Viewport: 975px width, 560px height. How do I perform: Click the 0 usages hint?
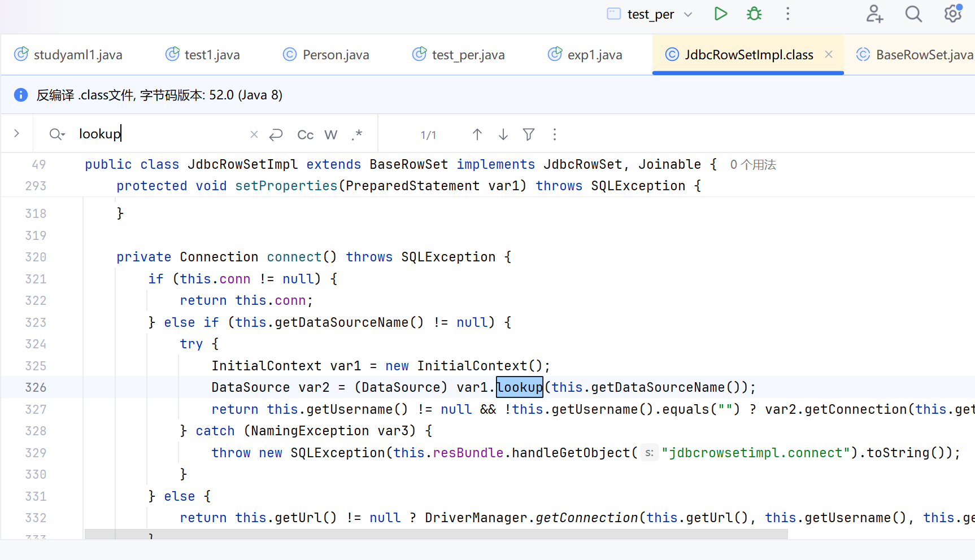pos(753,165)
